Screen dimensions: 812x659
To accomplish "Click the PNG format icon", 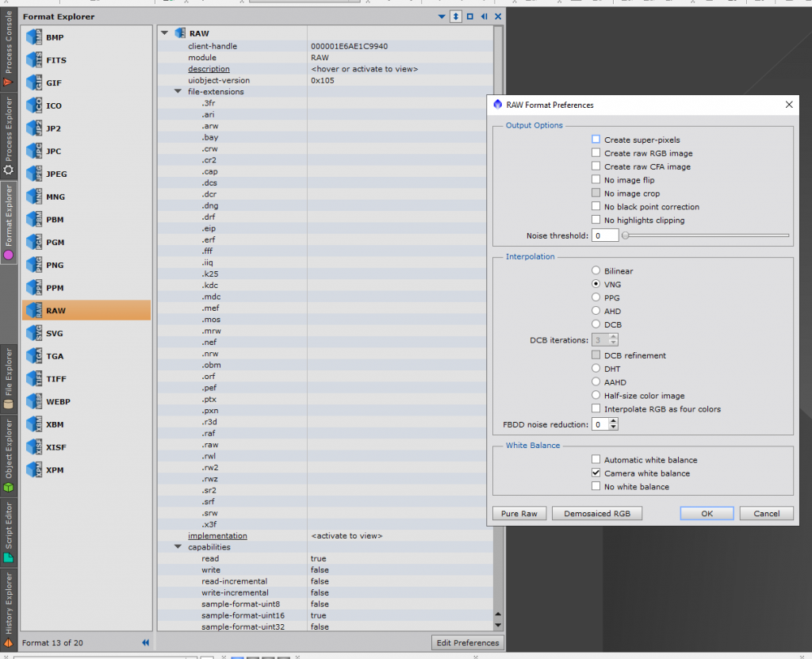I will coord(34,265).
